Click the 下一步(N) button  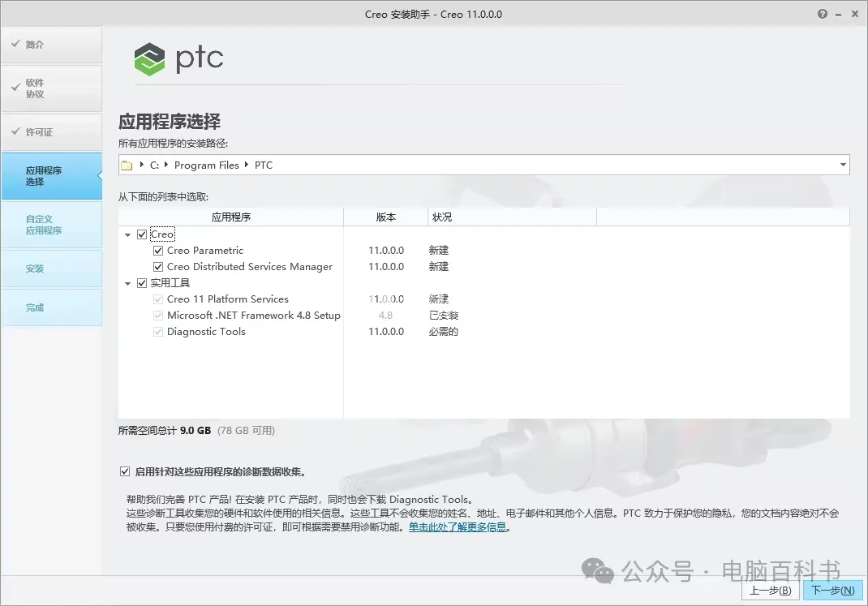coord(832,591)
